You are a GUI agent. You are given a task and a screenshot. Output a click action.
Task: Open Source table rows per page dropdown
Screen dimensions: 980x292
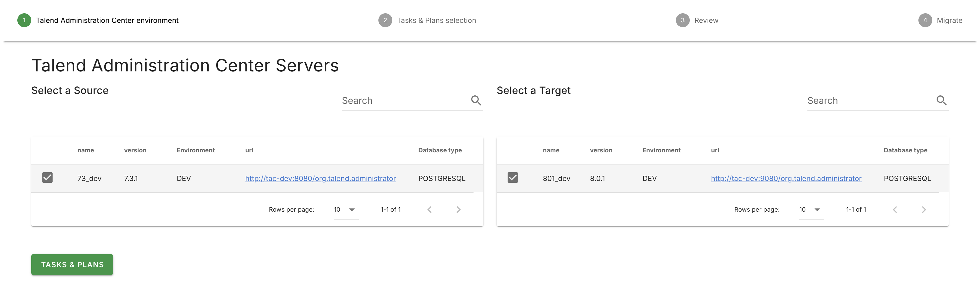[345, 210]
